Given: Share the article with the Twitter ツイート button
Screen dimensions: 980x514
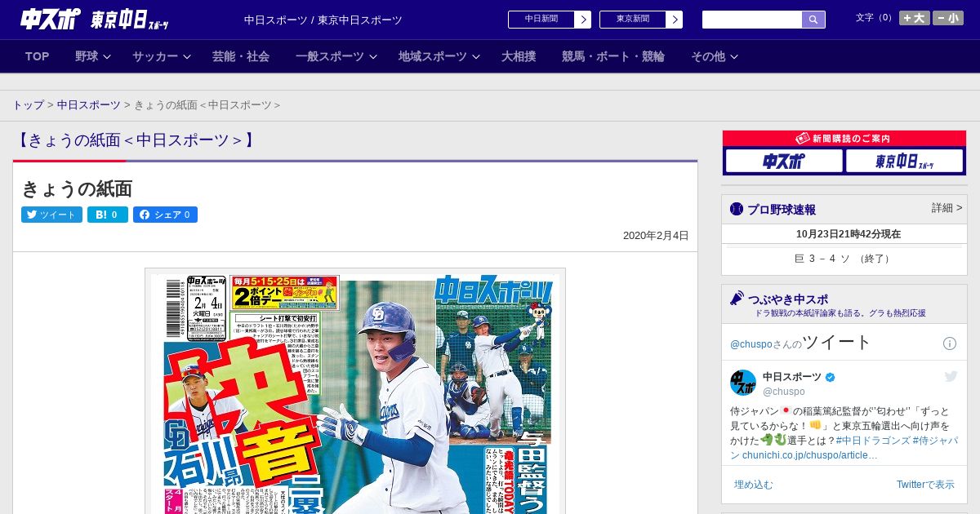Looking at the screenshot, I should click(51, 215).
